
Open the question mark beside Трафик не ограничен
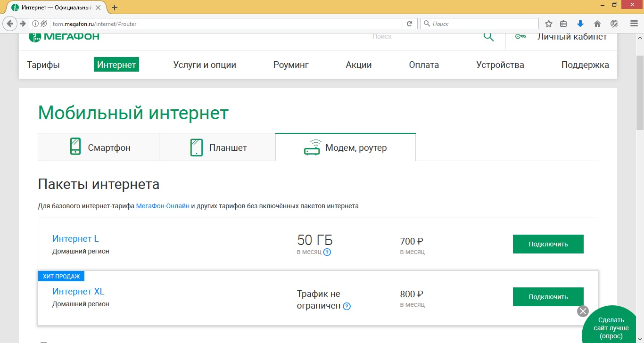(x=347, y=306)
